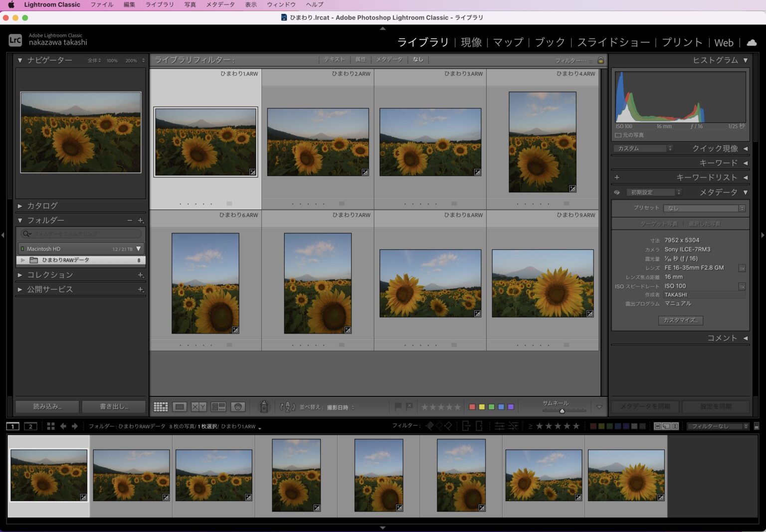Click the cloud sync status icon
Image resolution: width=766 pixels, height=532 pixels.
pyautogui.click(x=752, y=42)
